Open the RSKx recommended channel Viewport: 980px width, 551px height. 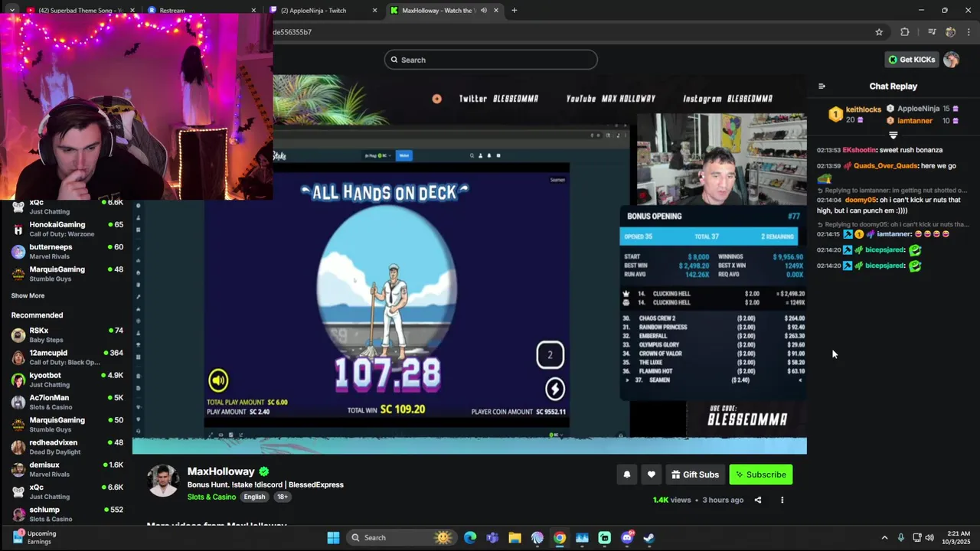pyautogui.click(x=67, y=334)
